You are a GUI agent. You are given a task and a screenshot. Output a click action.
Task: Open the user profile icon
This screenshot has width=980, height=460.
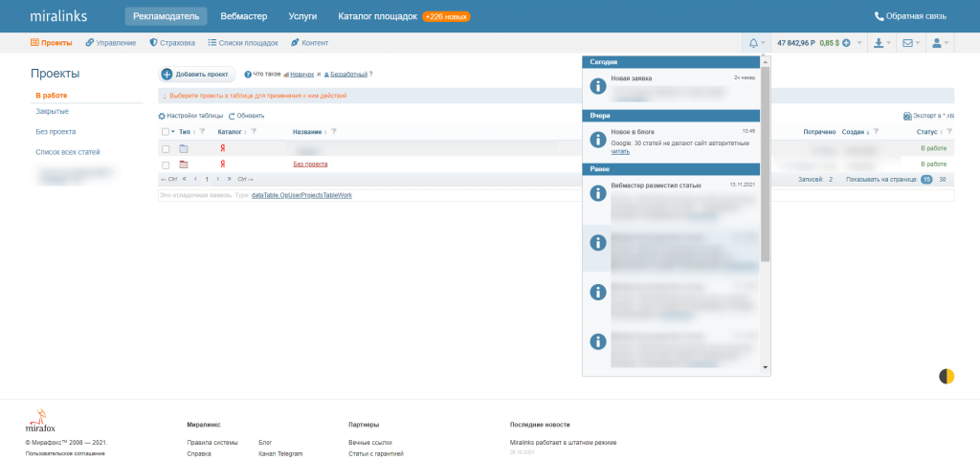(936, 43)
